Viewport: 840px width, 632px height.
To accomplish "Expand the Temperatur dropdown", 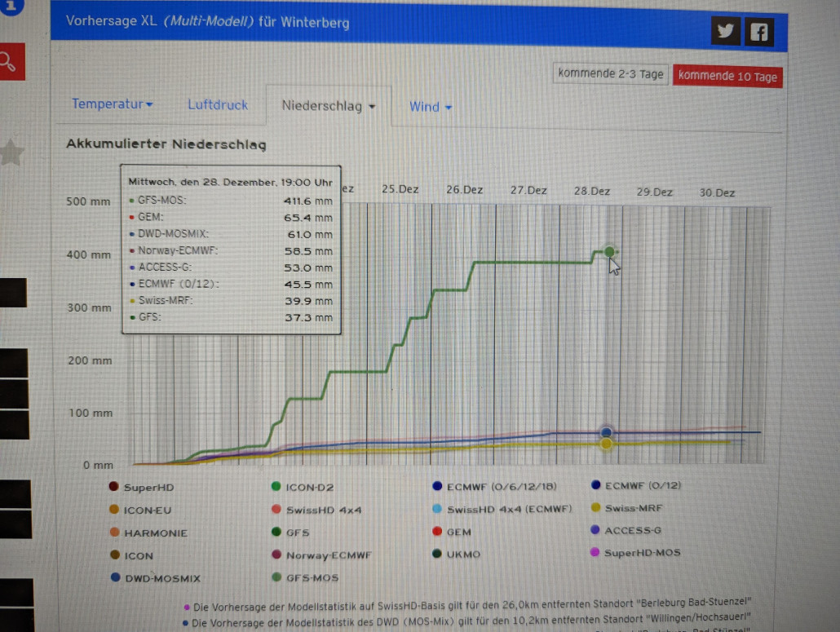I will click(112, 104).
